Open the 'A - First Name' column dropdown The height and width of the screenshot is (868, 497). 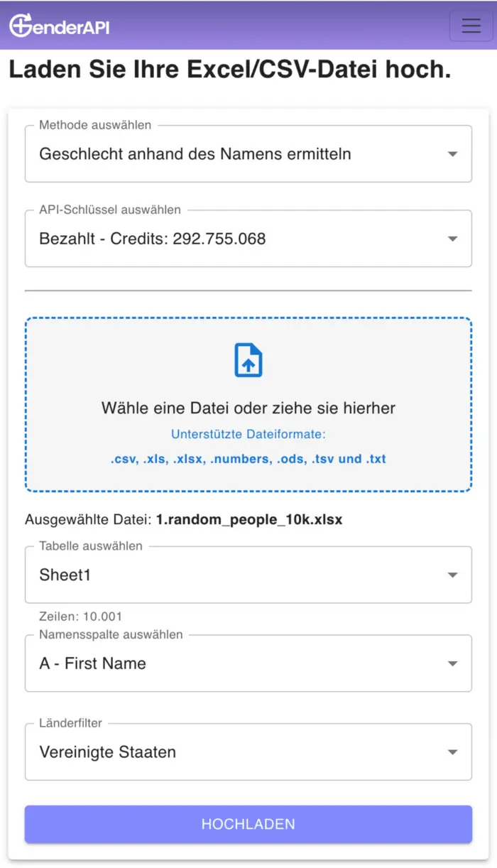click(93, 663)
